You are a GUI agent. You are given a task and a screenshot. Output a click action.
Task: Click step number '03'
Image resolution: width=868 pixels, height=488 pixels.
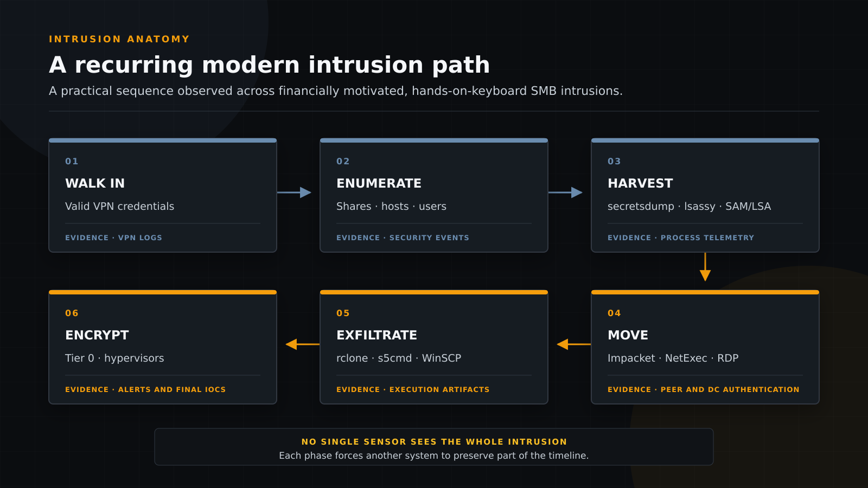point(614,161)
